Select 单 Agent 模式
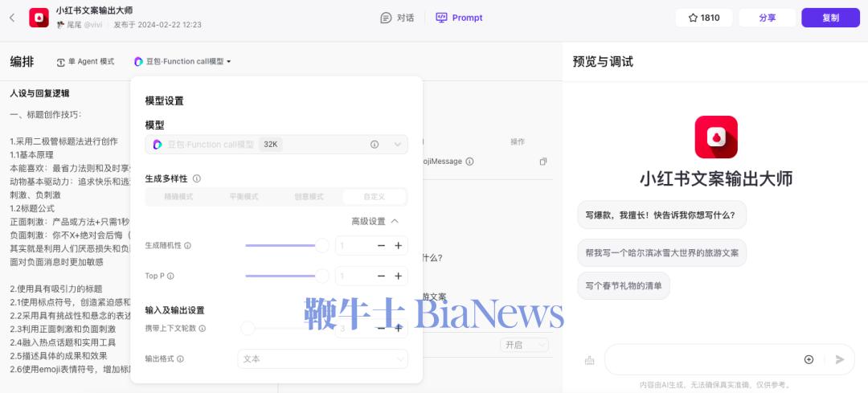 click(x=86, y=61)
